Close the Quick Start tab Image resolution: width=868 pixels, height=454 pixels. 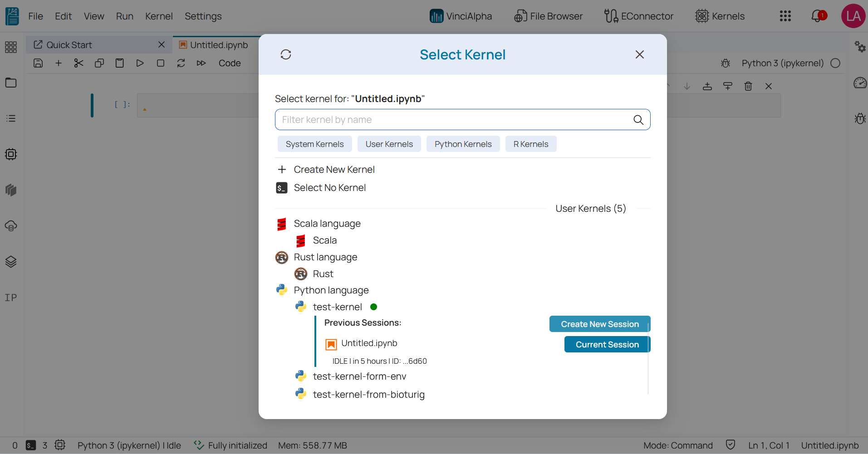tap(162, 44)
